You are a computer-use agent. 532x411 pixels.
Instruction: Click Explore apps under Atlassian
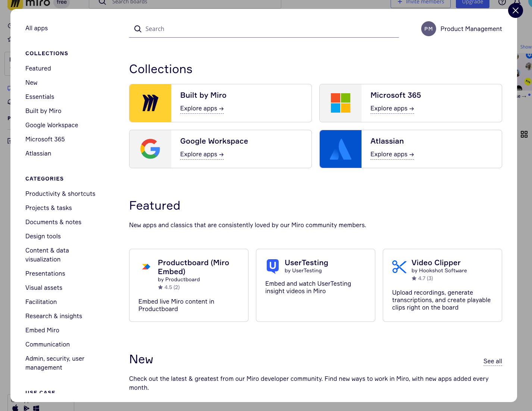(x=392, y=154)
